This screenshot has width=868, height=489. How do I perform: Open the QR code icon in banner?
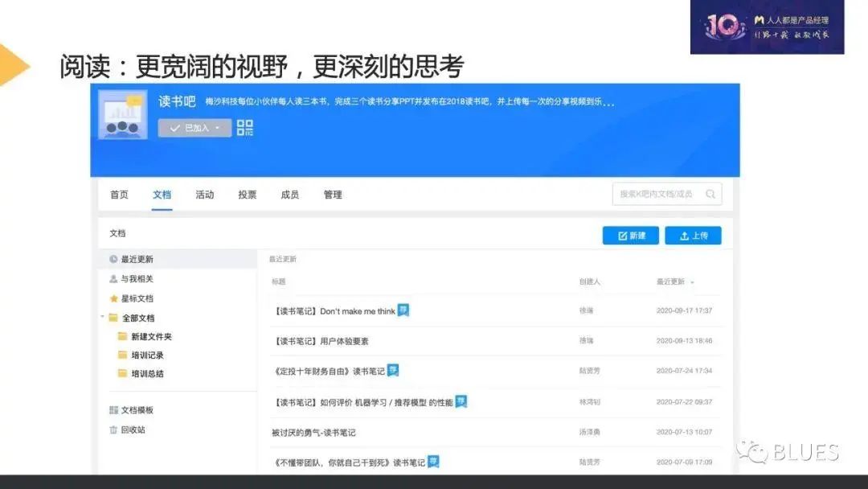(x=244, y=128)
